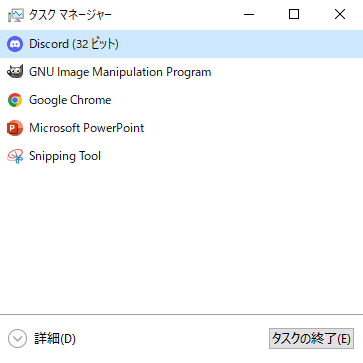The width and height of the screenshot is (363, 363).
Task: Click the タスク マネージャー title text
Action: [70, 15]
